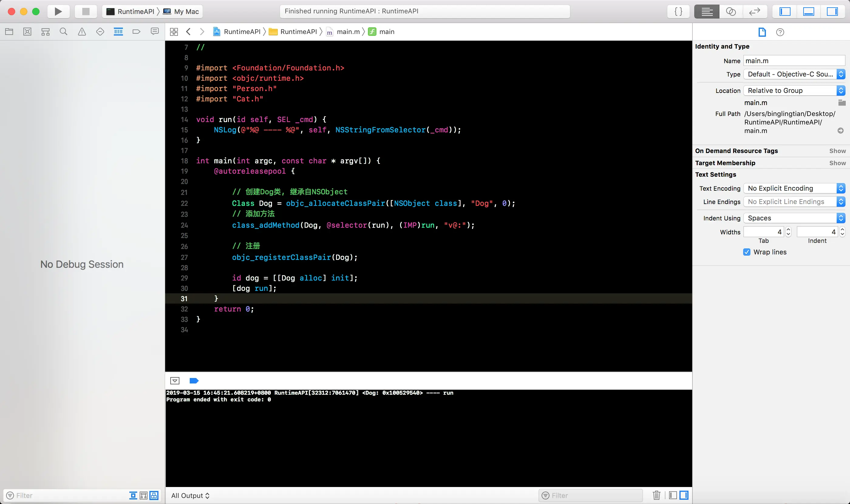Screen dimensions: 850x504
Task: Switch to the version editor icon
Action: 754,12
